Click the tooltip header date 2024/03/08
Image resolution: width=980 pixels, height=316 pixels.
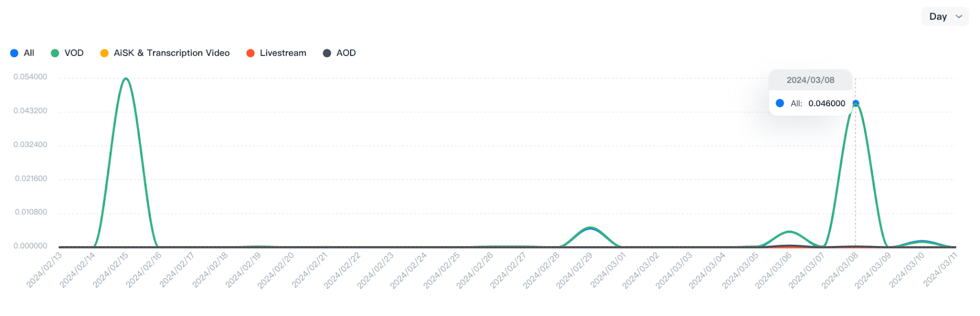(810, 80)
